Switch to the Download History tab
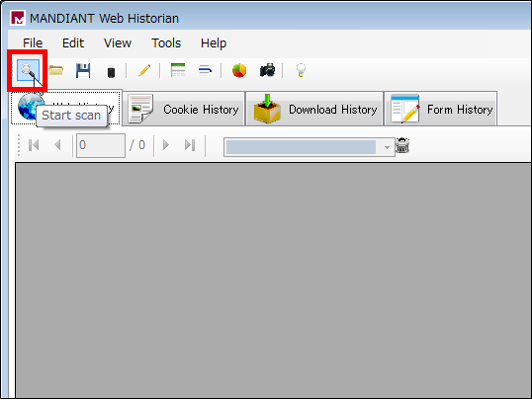 tap(314, 109)
